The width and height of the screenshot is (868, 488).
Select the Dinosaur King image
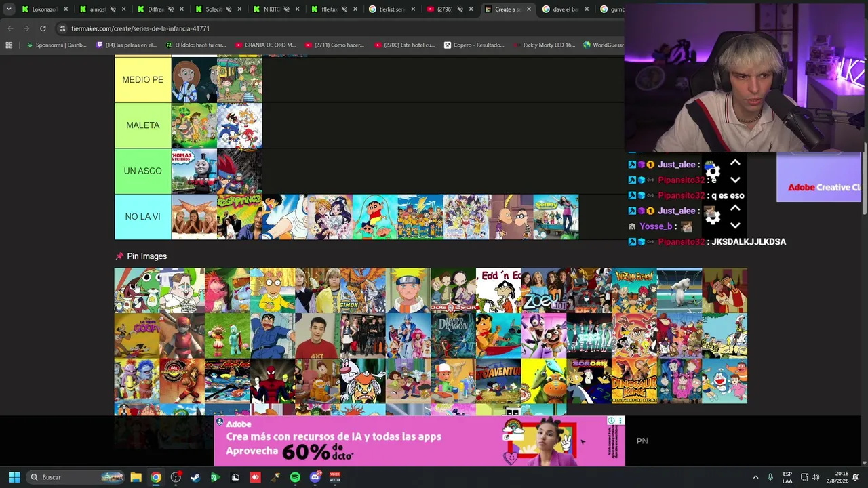[x=634, y=381]
